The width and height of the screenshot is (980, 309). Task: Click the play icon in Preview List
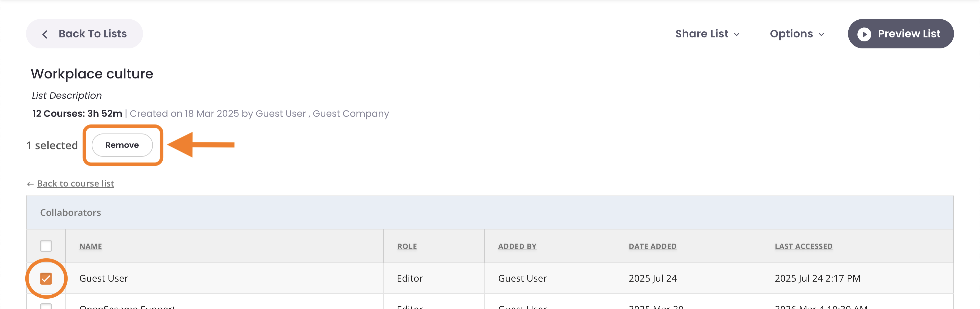[x=864, y=34]
